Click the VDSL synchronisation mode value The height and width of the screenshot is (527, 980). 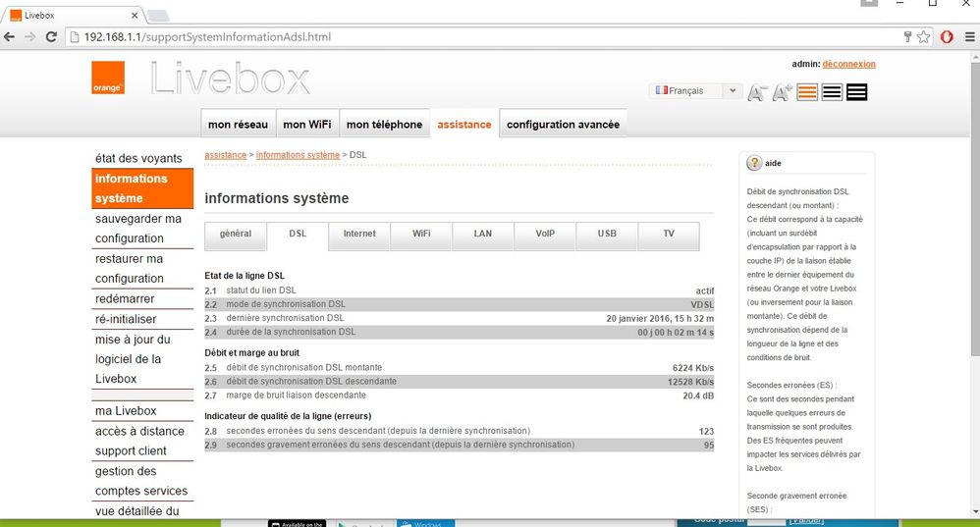pos(702,304)
